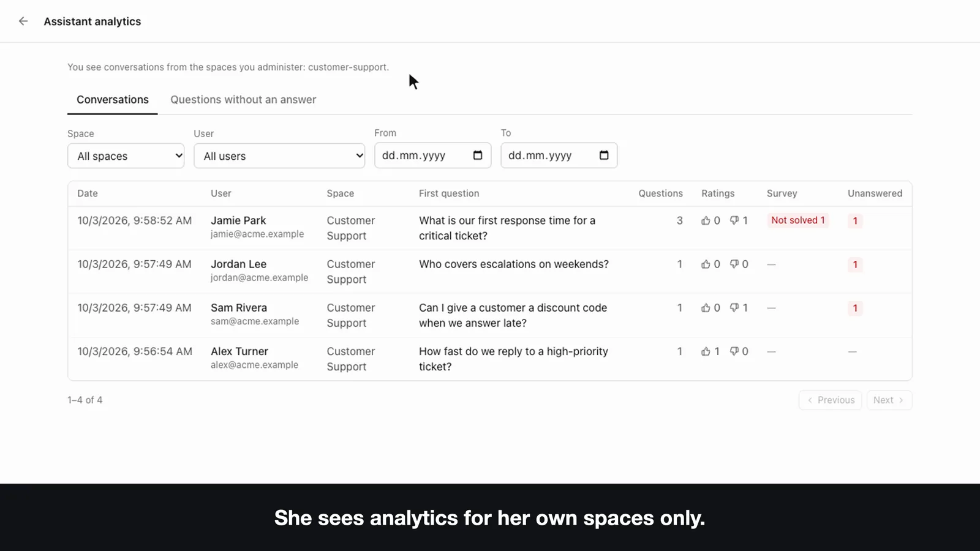Select the Date column header
Screen dimensions: 980x551
[88, 193]
